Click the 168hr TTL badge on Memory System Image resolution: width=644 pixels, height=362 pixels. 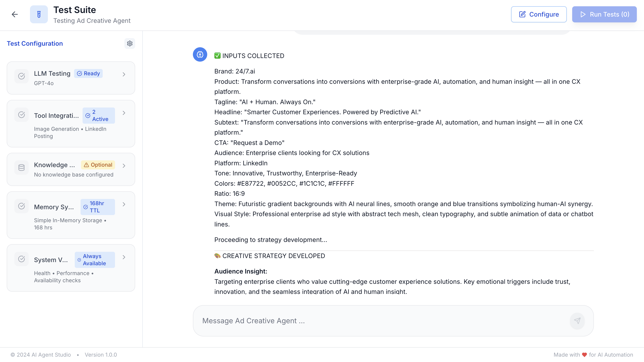coord(97,207)
